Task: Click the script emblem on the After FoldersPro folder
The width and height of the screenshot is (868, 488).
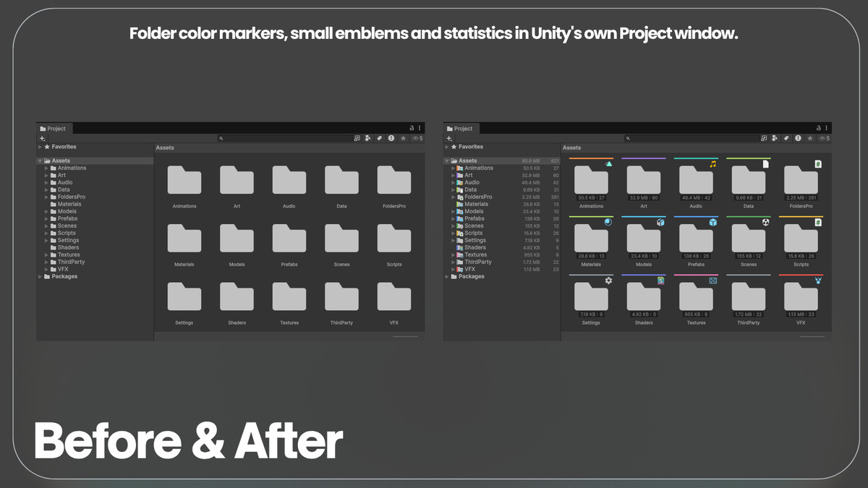Action: (818, 164)
